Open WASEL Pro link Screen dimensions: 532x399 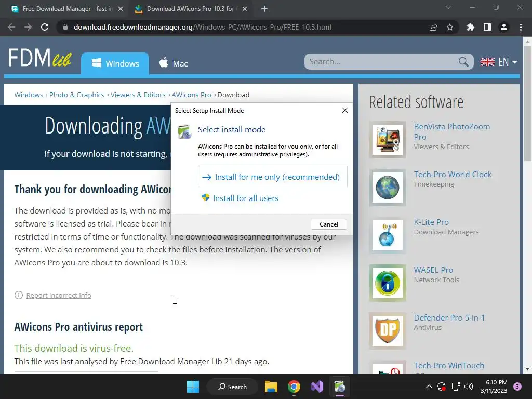point(433,270)
